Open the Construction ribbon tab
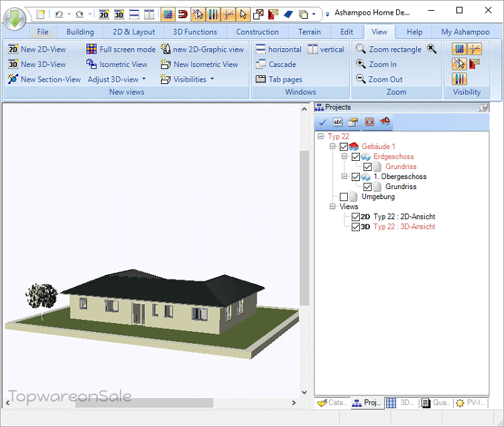Image resolution: width=504 pixels, height=427 pixels. [x=257, y=32]
